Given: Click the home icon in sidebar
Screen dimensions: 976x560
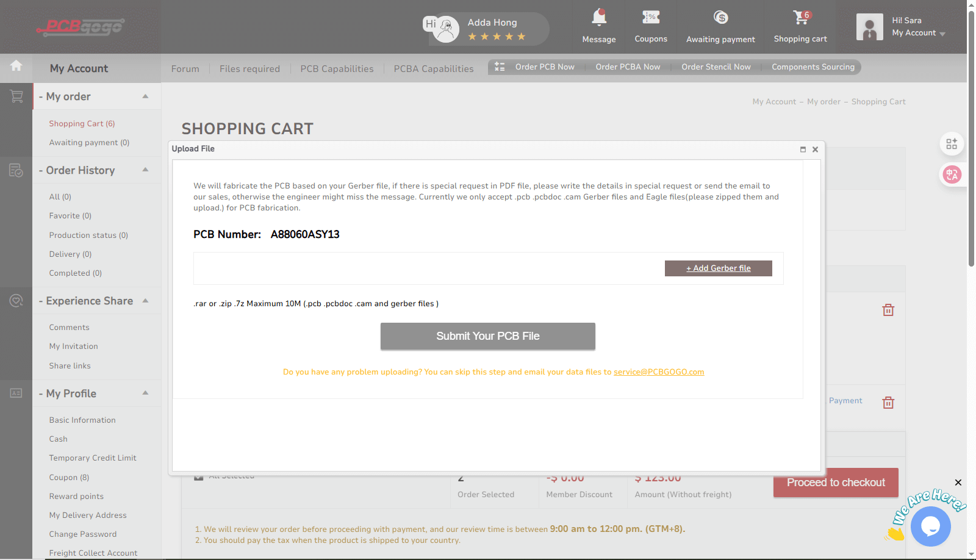Looking at the screenshot, I should pos(16,66).
